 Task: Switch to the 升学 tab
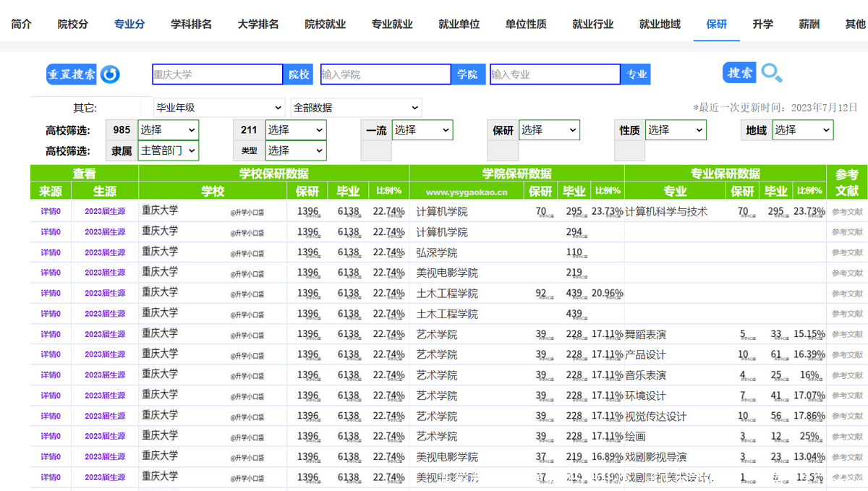(762, 24)
